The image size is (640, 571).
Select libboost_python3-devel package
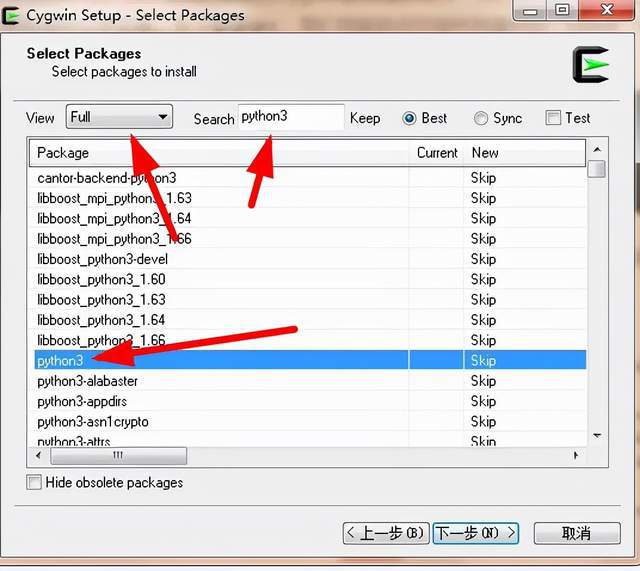click(x=102, y=259)
